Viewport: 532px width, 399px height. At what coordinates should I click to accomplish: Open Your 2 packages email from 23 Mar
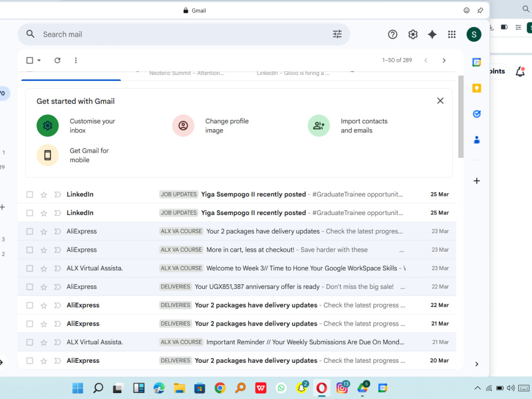(x=237, y=231)
